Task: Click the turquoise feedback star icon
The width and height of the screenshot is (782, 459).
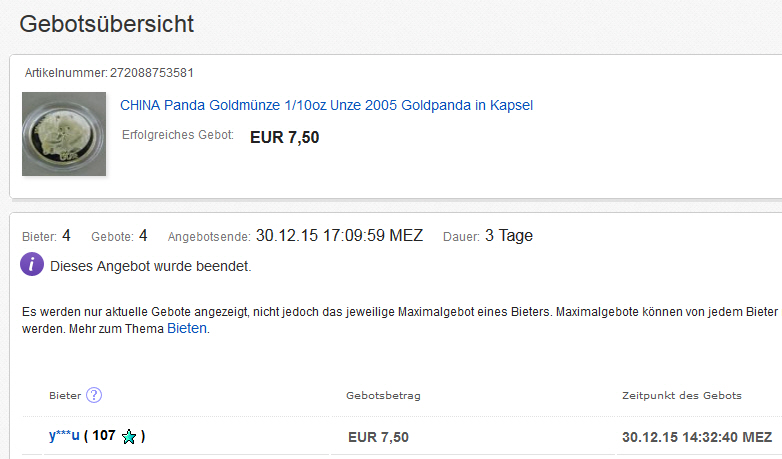Action: (128, 437)
